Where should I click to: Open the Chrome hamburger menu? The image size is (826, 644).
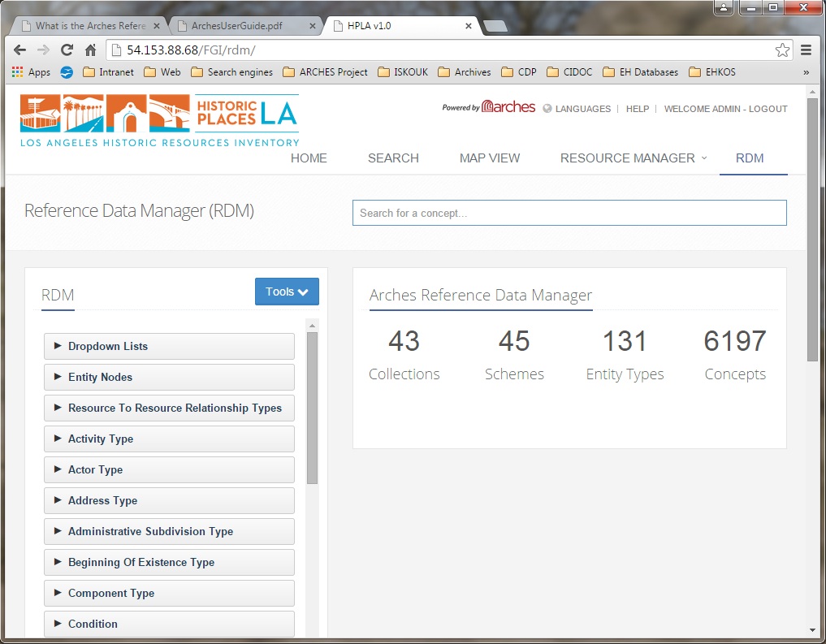tap(806, 50)
